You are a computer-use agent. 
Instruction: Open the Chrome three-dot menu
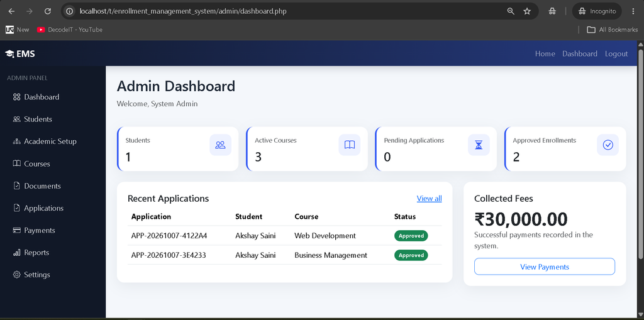[x=633, y=11]
